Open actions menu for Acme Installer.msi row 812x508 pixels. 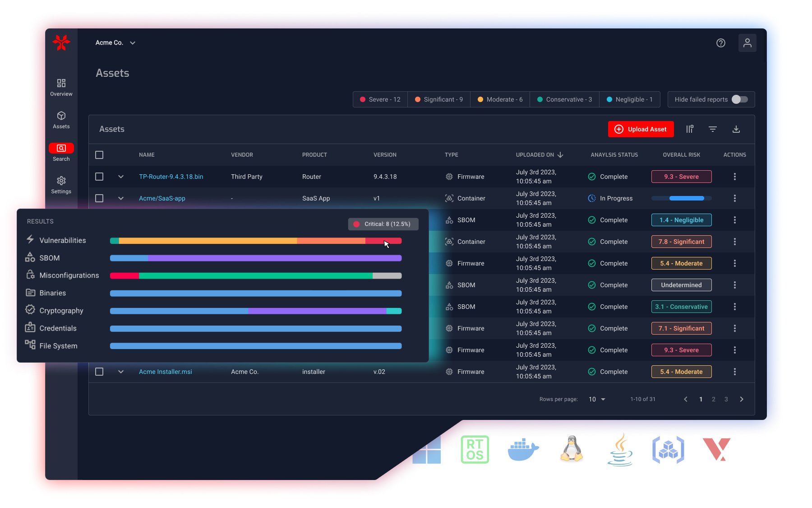tap(735, 372)
